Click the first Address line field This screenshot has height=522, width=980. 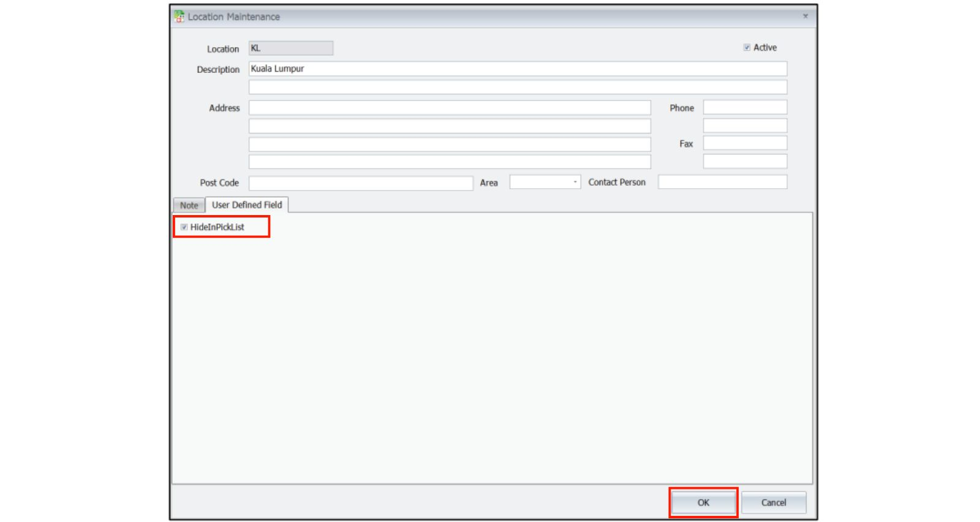point(449,108)
